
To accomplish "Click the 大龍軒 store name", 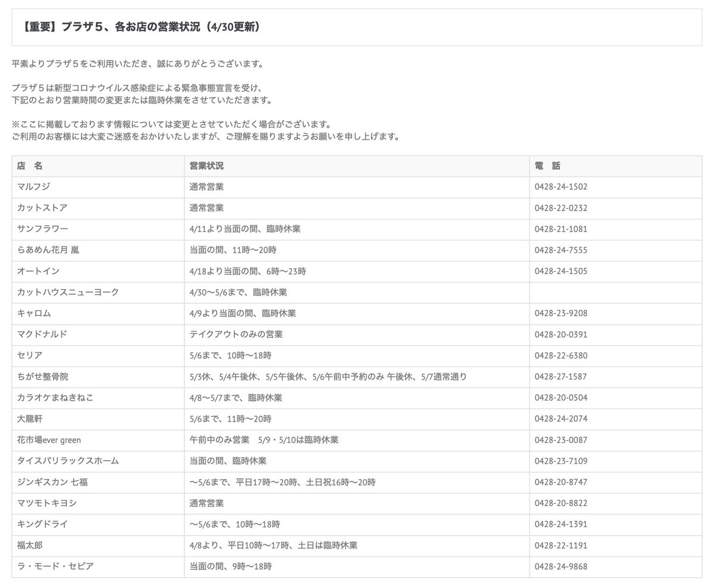I will click(x=30, y=419).
